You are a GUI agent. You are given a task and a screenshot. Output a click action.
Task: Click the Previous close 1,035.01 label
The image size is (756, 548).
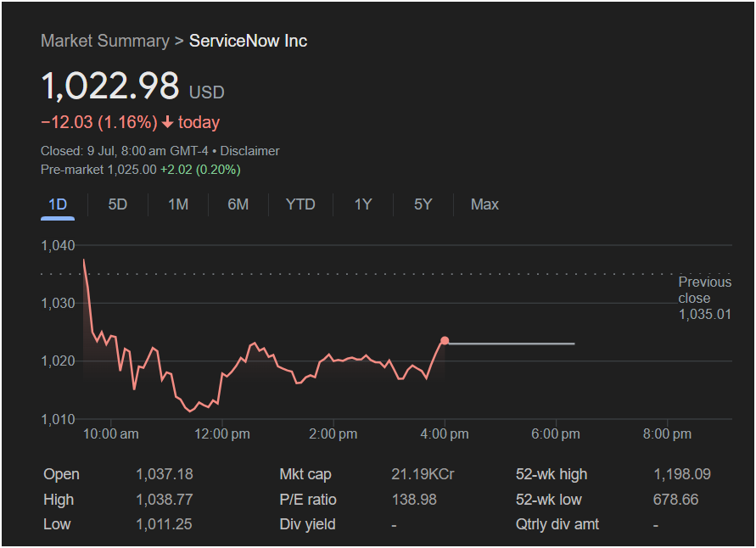point(705,298)
